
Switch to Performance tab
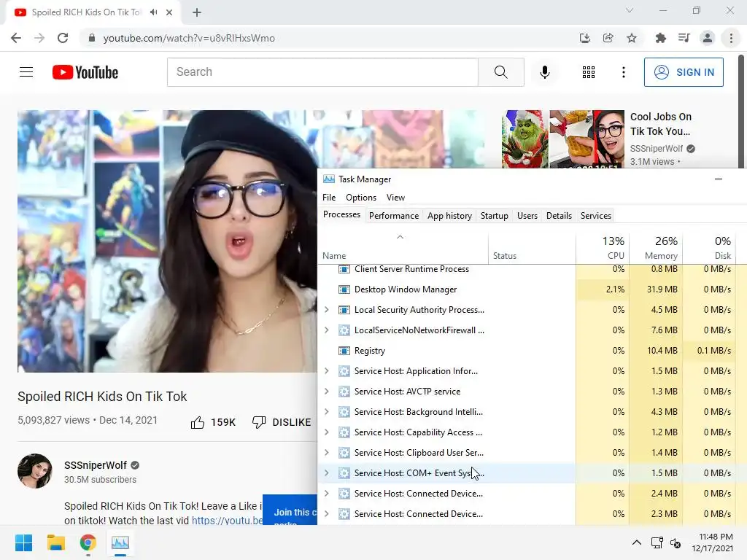pyautogui.click(x=393, y=216)
